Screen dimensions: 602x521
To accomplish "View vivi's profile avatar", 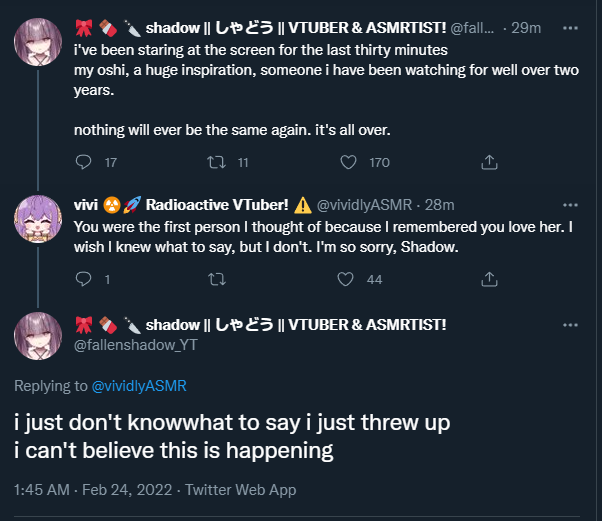I will 38,220.
